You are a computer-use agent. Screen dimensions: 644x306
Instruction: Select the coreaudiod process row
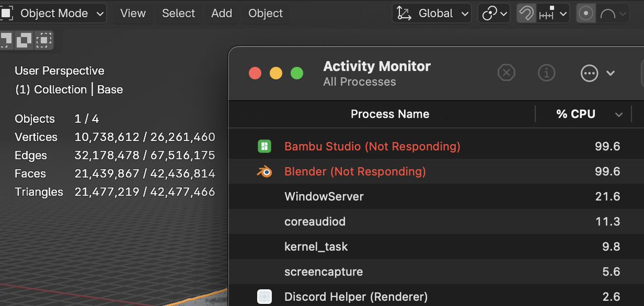[x=436, y=221]
